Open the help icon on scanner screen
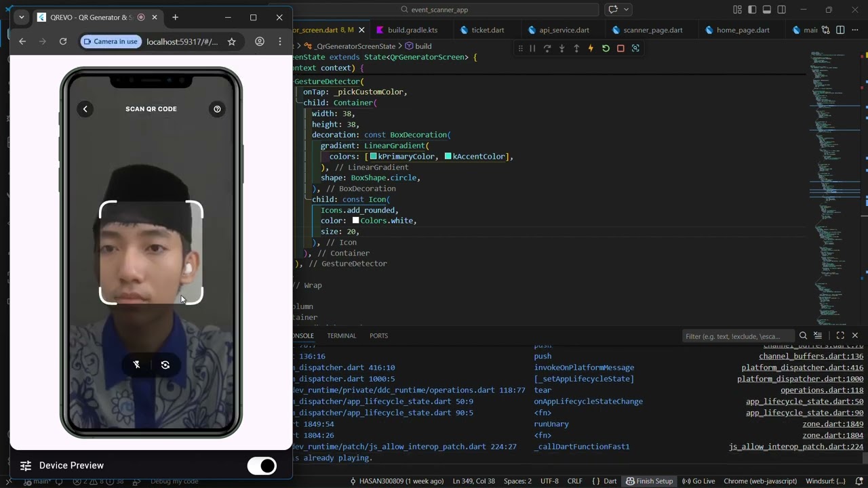 point(217,109)
